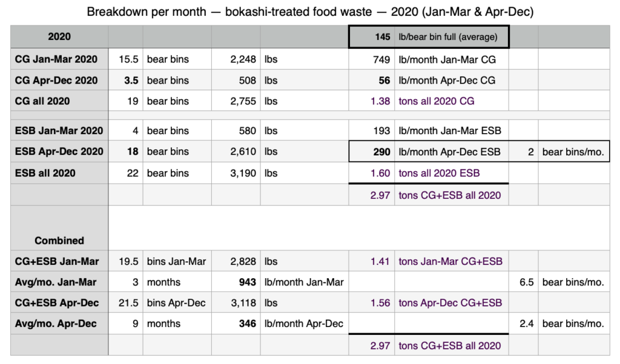Click the 6.5 bear bins/mo. value
Screen dimensions: 620x364
(x=523, y=282)
